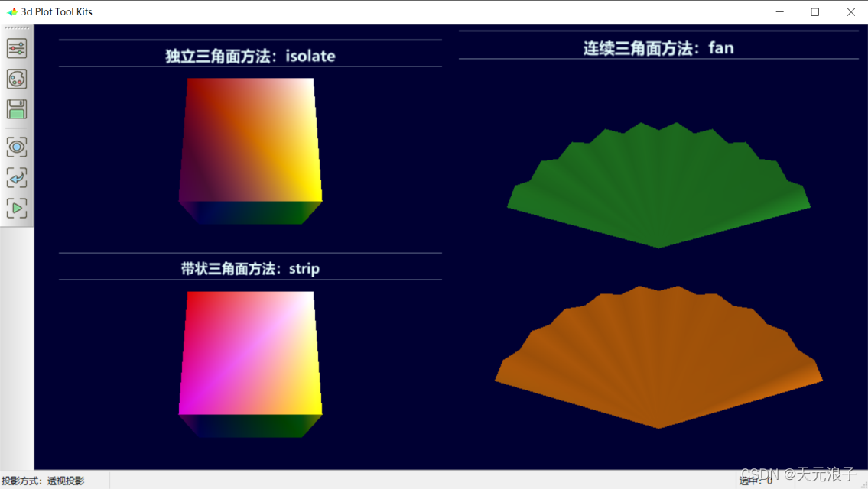Minimize the 3d Plot Tool Kits window

pos(779,11)
